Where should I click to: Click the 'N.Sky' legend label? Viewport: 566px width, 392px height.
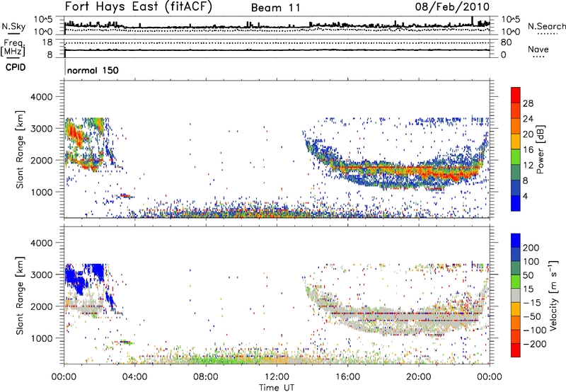click(13, 26)
